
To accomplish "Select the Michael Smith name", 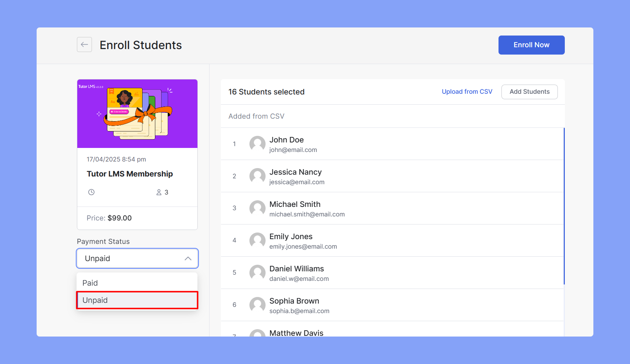I will (295, 204).
